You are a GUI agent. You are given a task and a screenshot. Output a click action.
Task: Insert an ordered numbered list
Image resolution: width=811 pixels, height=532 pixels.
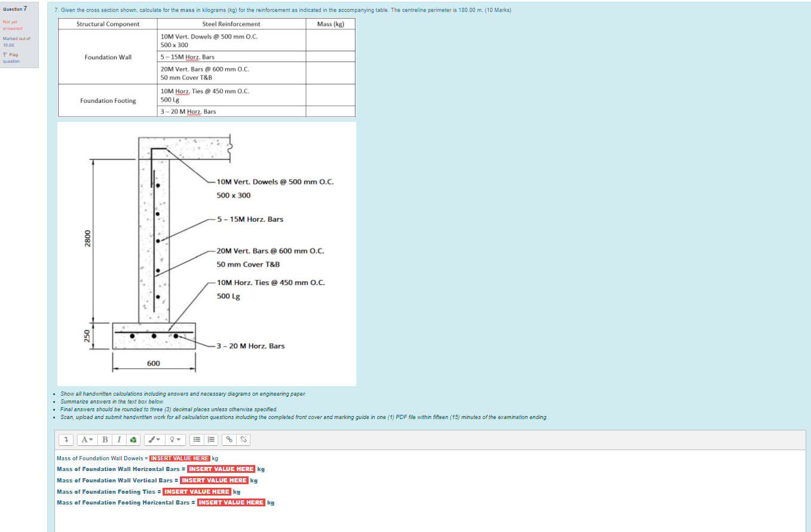(210, 439)
